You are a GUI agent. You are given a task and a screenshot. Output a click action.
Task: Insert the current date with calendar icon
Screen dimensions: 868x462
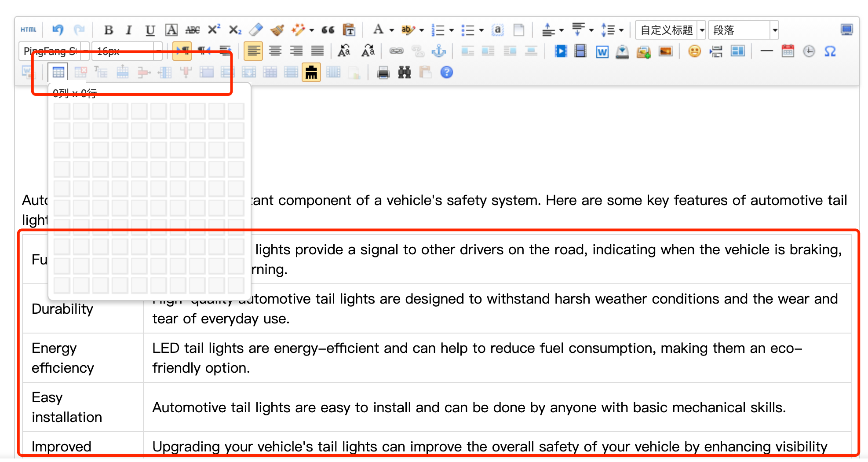[788, 51]
